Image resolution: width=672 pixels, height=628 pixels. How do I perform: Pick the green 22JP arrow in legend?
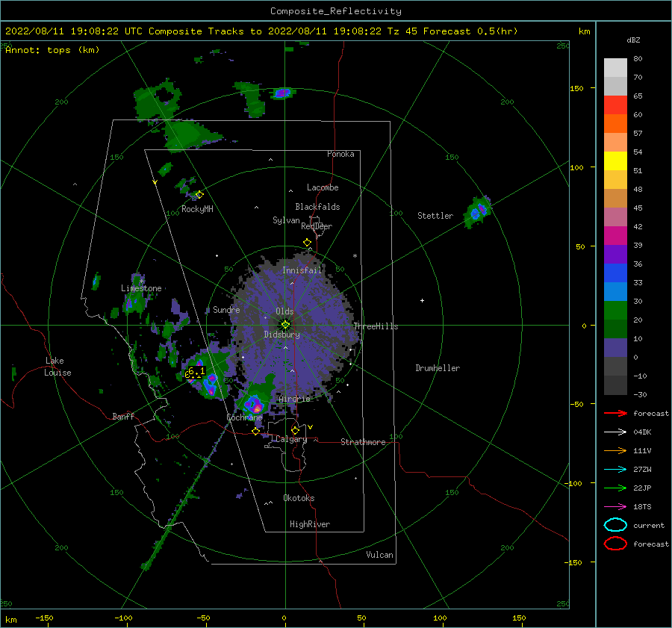pyautogui.click(x=615, y=488)
